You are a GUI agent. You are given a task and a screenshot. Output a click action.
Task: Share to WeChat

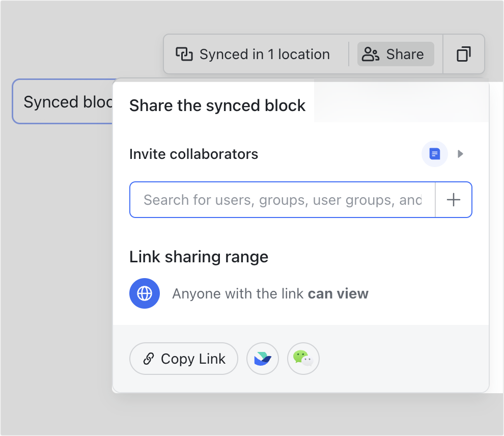303,359
